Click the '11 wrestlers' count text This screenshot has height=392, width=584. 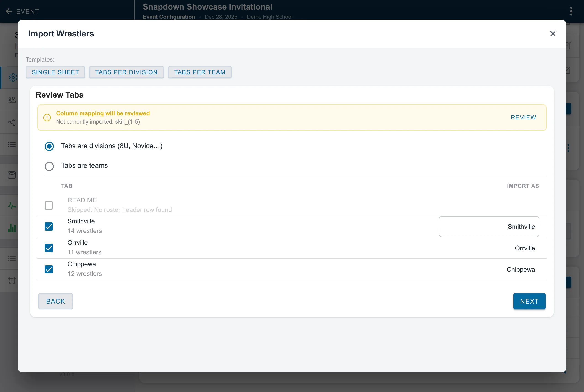(84, 252)
